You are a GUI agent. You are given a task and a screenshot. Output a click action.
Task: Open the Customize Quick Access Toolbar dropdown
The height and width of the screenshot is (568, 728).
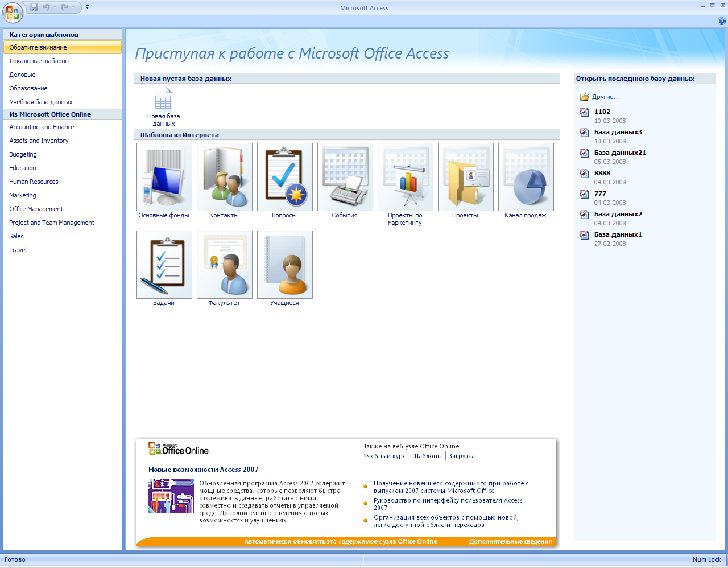(x=87, y=7)
